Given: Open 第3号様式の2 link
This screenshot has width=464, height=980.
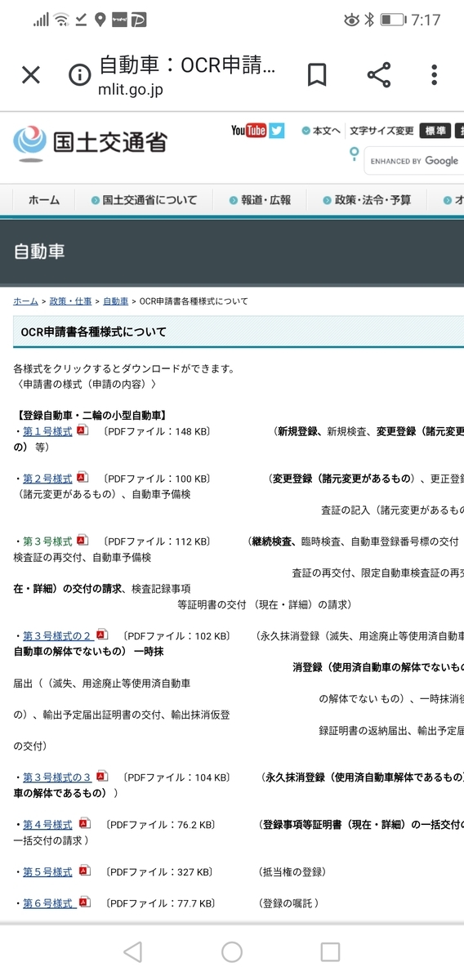Looking at the screenshot, I should click(x=57, y=635).
